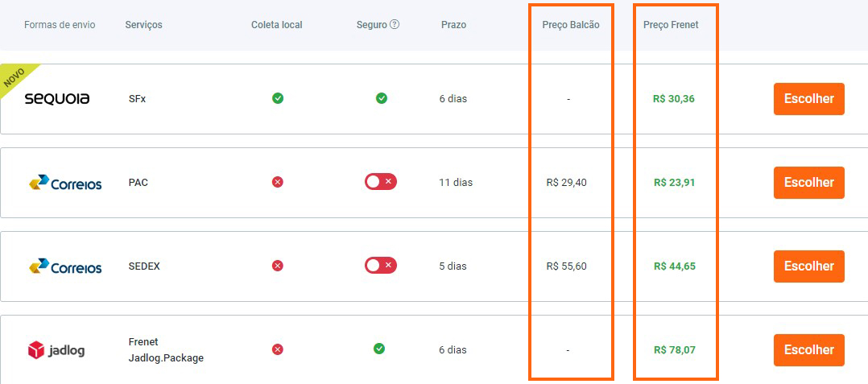Enable the Seguro toggle for PAC
The height and width of the screenshot is (384, 868).
381,182
